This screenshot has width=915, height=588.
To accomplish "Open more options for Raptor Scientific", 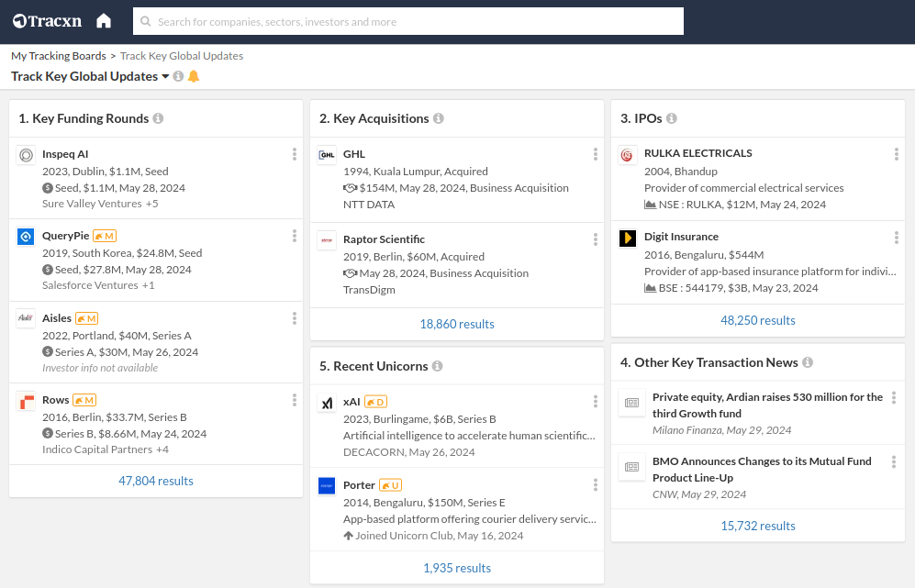I will point(596,239).
